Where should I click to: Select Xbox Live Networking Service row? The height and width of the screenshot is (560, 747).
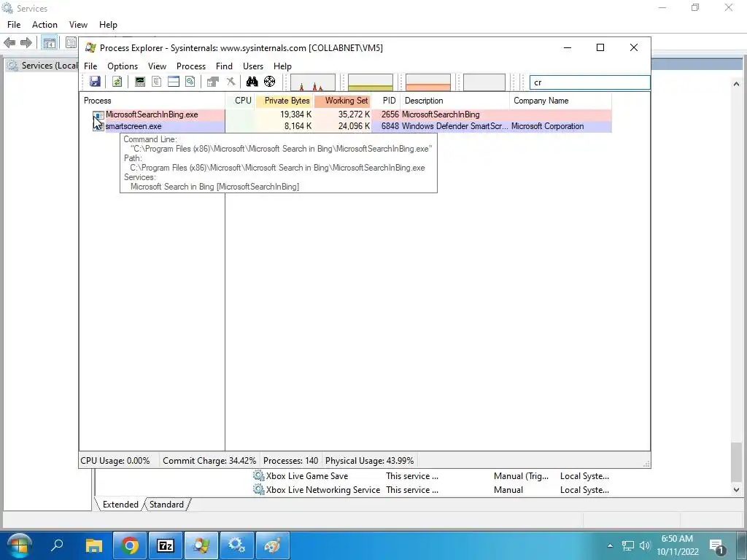[x=317, y=490]
